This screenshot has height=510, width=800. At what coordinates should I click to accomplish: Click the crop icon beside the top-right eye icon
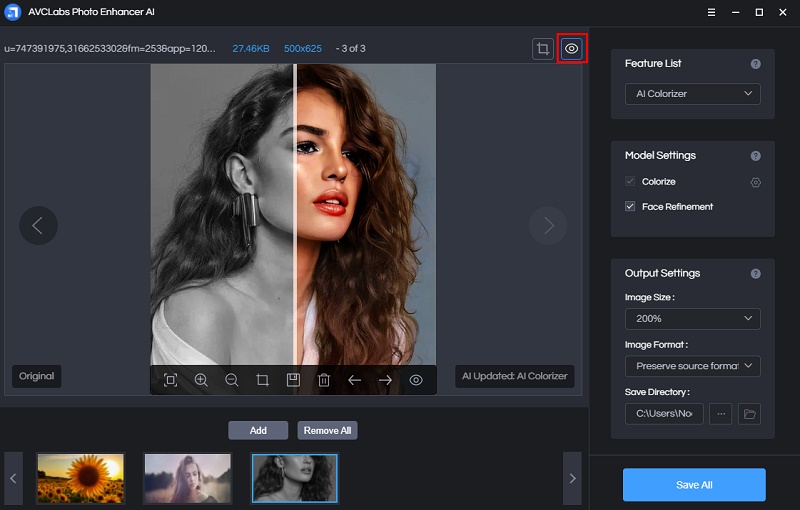(x=542, y=49)
